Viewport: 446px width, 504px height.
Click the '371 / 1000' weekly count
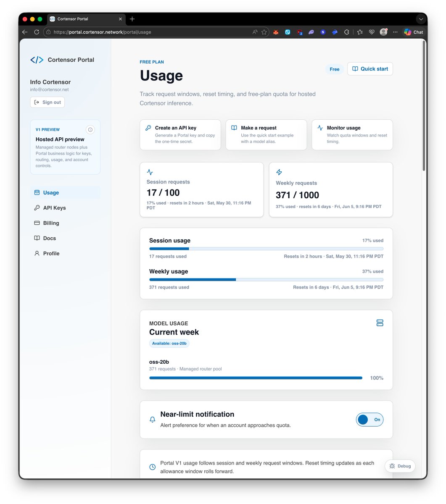point(297,195)
